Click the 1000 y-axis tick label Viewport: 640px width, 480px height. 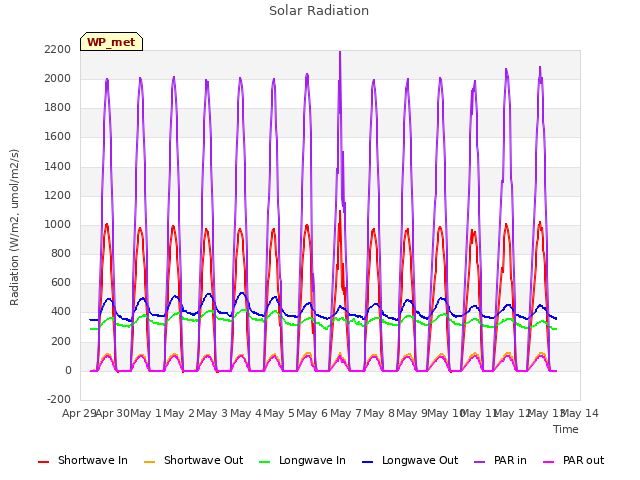(58, 224)
